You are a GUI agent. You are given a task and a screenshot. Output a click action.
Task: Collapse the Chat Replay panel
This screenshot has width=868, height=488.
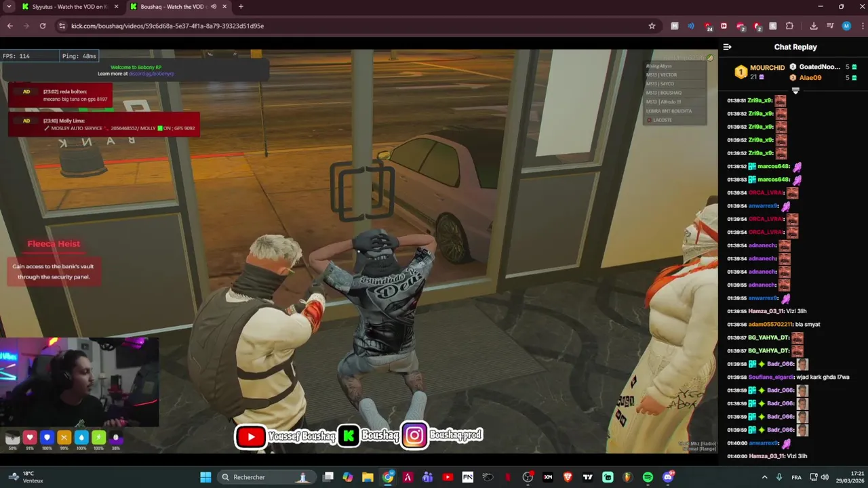pos(727,47)
